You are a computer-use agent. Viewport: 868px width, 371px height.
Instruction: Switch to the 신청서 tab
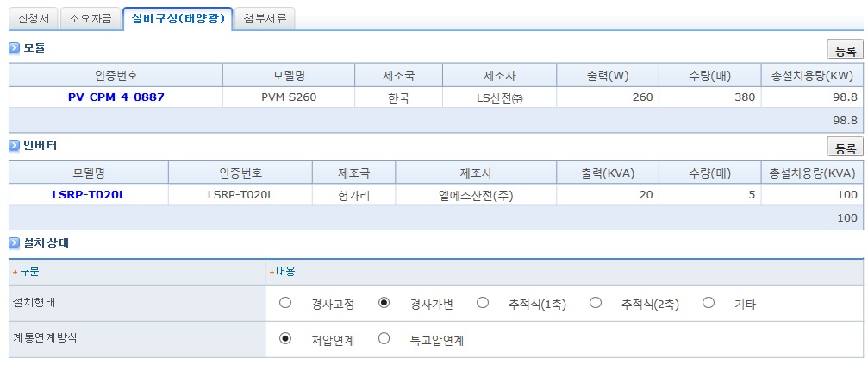click(34, 18)
